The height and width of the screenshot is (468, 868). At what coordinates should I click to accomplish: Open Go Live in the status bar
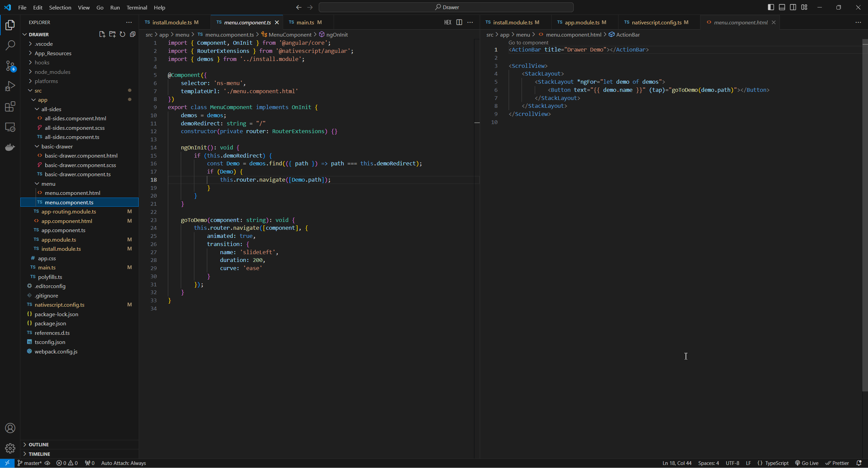807,463
